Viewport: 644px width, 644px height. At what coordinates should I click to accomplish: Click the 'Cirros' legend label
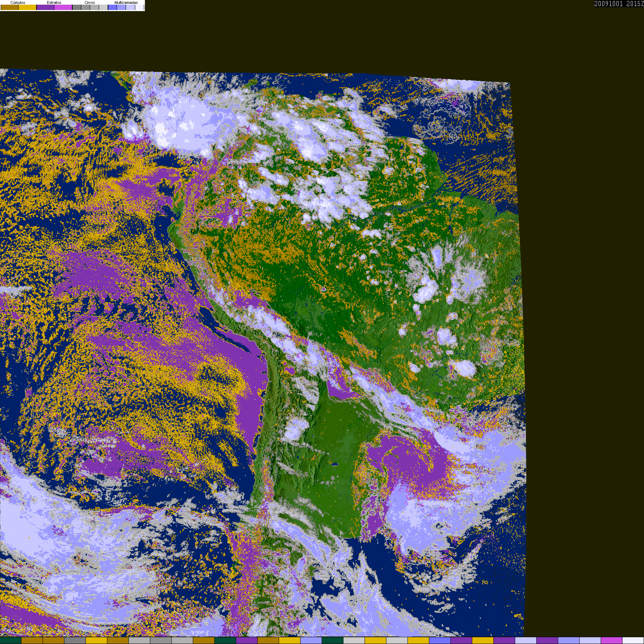point(90,3)
